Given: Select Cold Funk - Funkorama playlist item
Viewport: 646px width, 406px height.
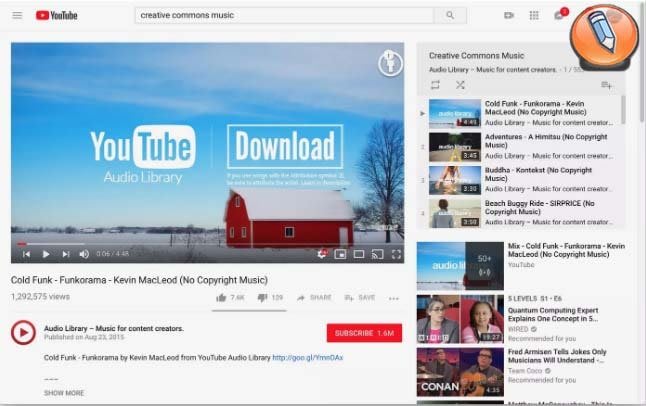Looking at the screenshot, I should (x=520, y=113).
